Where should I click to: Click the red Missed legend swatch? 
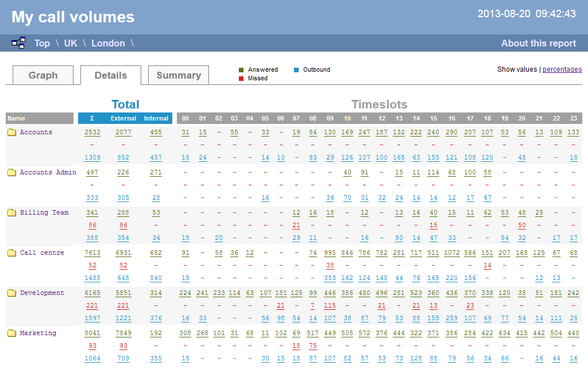point(241,79)
